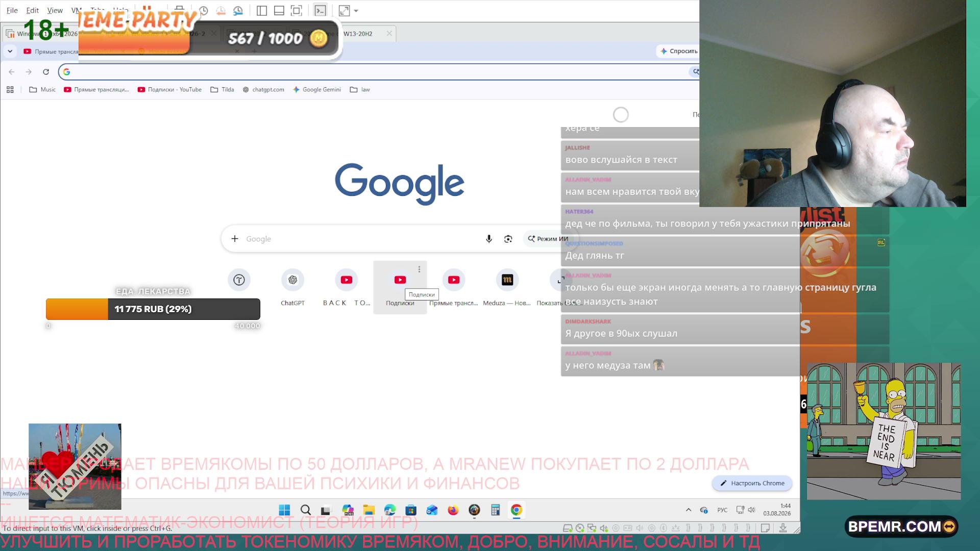Open the VM snapshot manager
Viewport: 980px width, 551px height.
click(x=238, y=10)
